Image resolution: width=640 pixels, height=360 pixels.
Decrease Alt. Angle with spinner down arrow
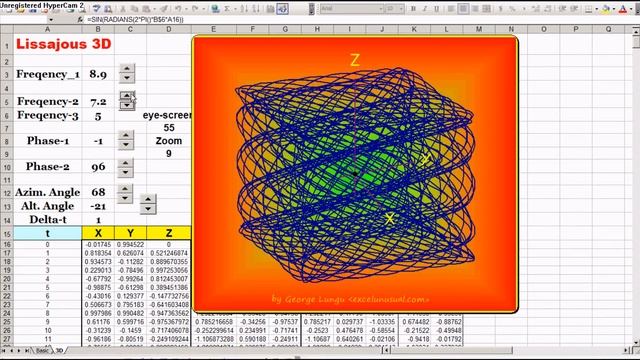(x=148, y=208)
